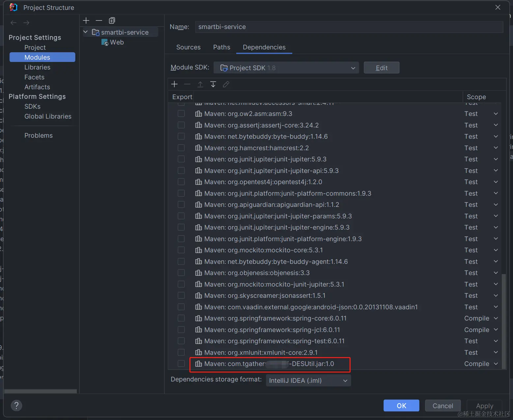Cancel the Project Structure dialog
The width and height of the screenshot is (513, 420).
point(443,406)
